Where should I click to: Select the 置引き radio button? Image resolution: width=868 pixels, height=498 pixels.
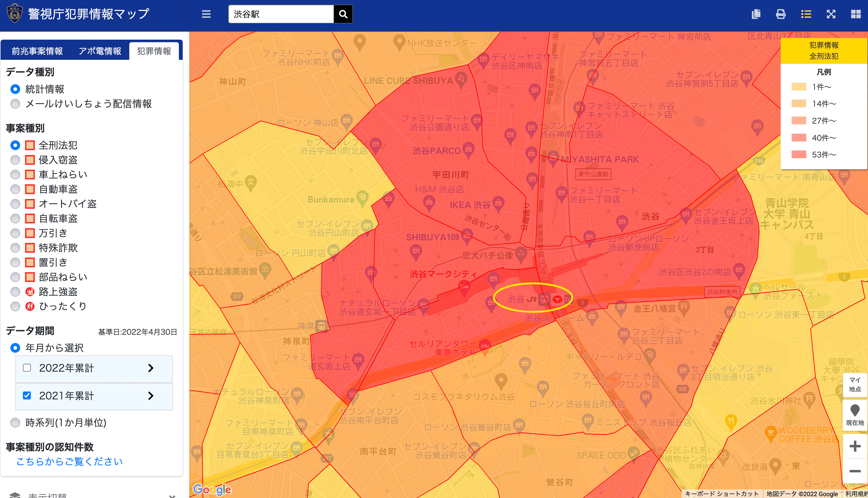[15, 263]
